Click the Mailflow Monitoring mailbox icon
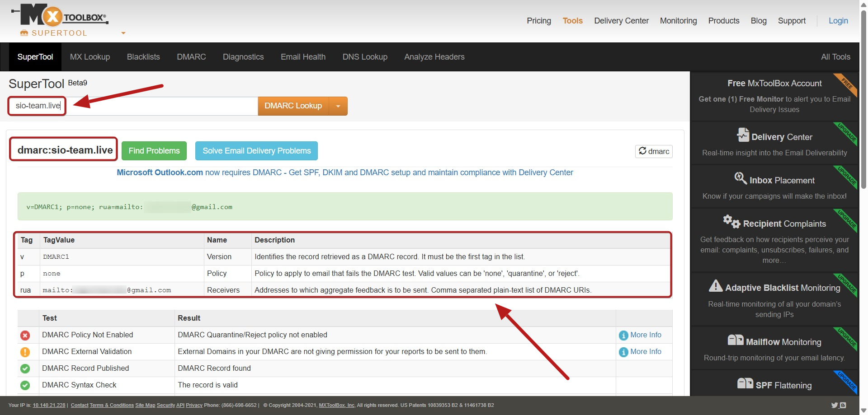Viewport: 868px width, 415px height. coord(736,340)
